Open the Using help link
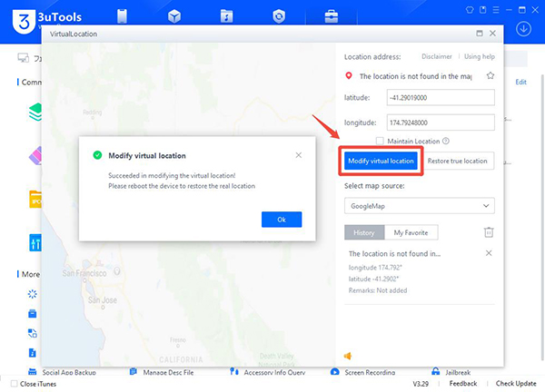Viewport: 545px width, 392px height. coord(480,57)
